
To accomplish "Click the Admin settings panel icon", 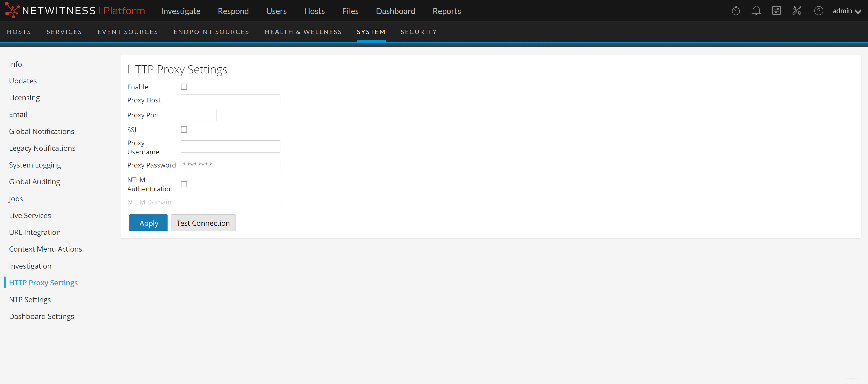I will coord(776,11).
